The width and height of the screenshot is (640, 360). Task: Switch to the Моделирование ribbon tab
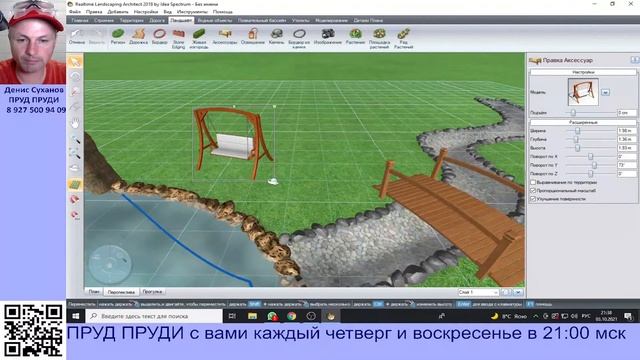[x=331, y=20]
